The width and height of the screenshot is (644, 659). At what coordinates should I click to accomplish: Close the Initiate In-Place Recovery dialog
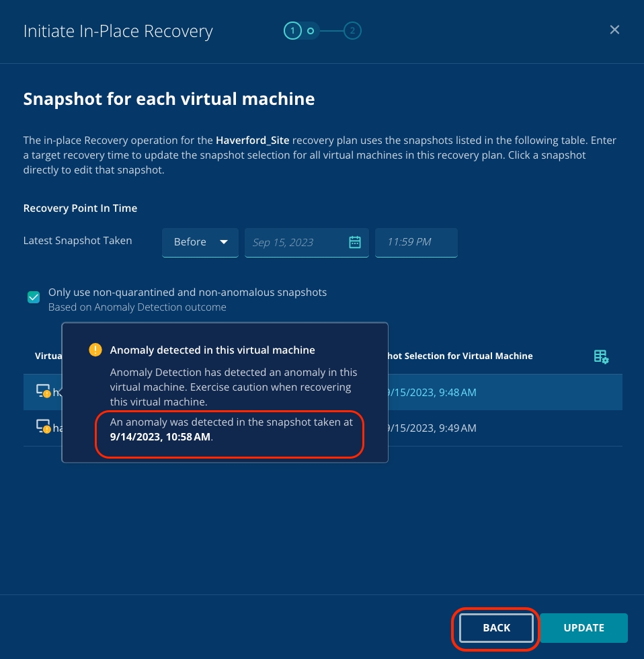tap(614, 30)
